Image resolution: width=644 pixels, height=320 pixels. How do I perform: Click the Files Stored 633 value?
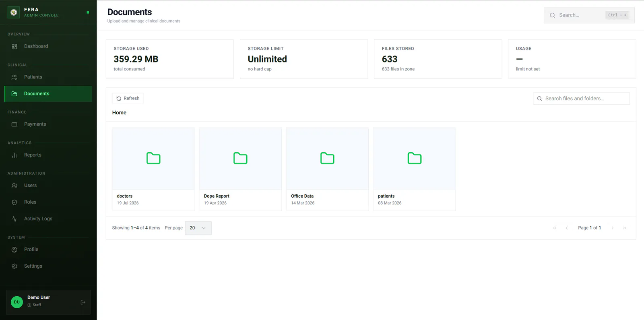point(390,59)
